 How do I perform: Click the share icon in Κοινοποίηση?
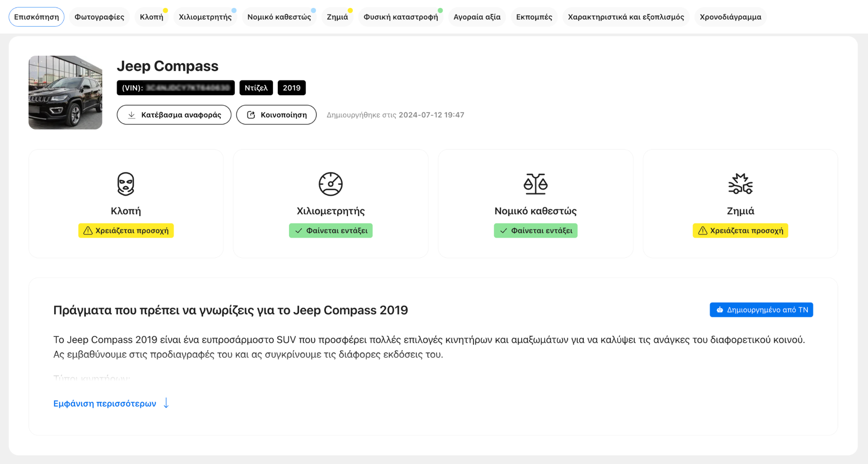251,115
